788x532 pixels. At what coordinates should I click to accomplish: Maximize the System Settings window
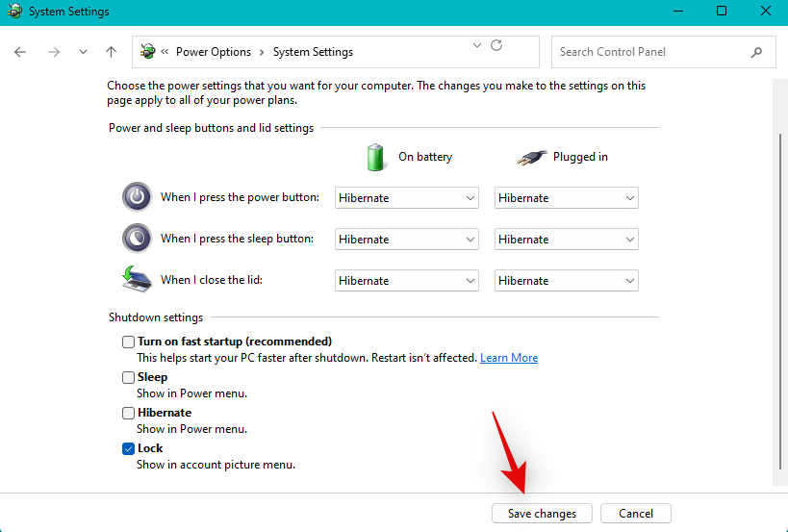coord(722,11)
